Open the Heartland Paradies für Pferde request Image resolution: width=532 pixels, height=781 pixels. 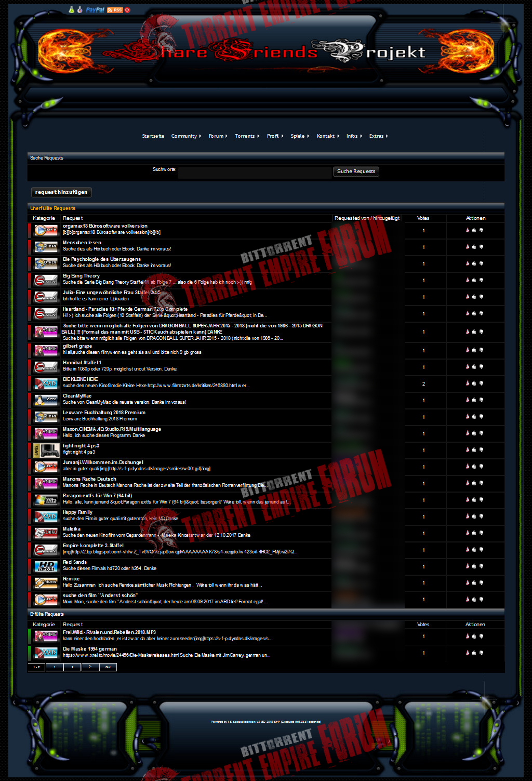click(x=125, y=309)
